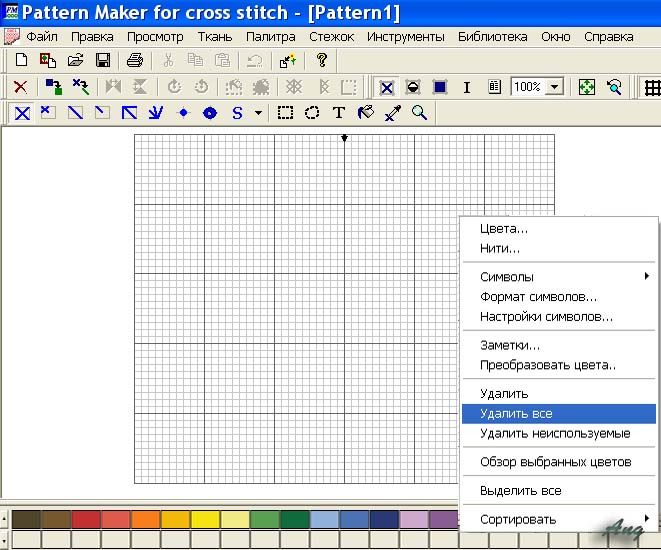Select the full cross stitch tool
The image size is (661, 550).
[x=22, y=113]
